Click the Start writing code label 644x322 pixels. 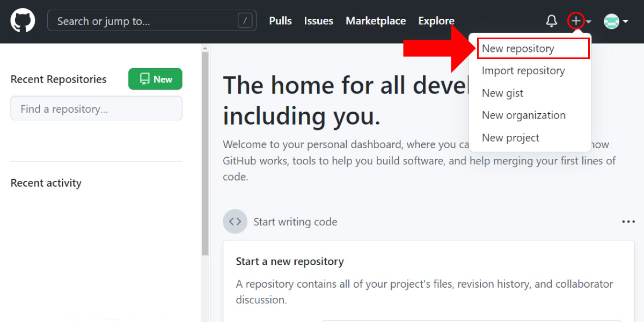coord(295,222)
